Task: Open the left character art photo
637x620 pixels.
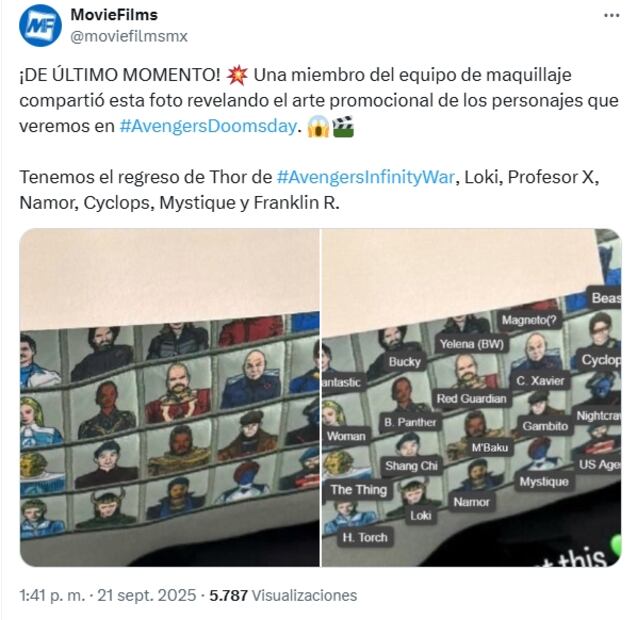Action: 169,397
